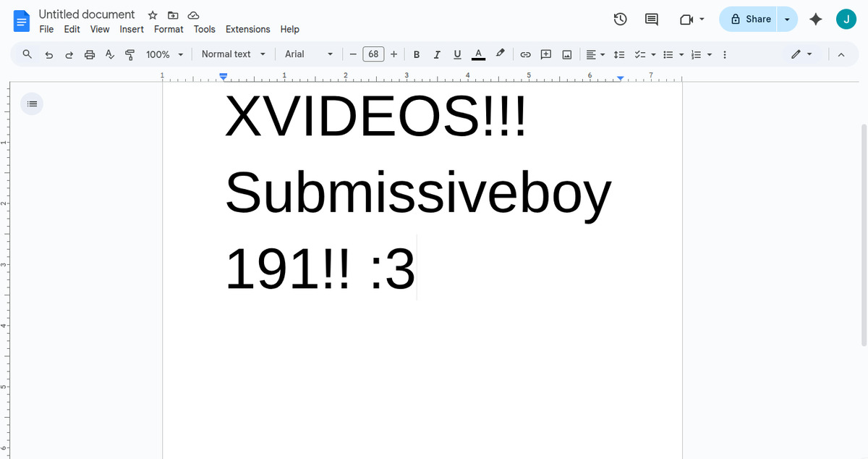Screen dimensions: 868x459
Task: Click the insert link icon
Action: coord(526,54)
